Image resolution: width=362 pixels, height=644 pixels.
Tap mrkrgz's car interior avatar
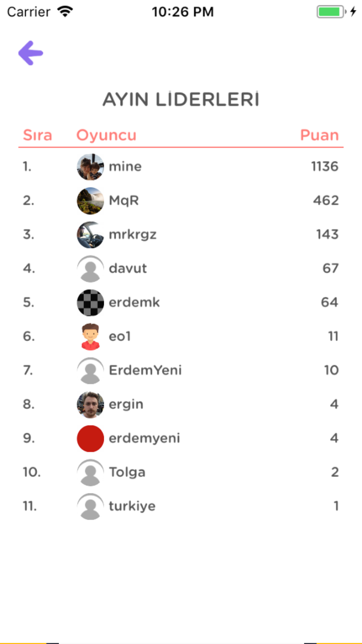click(x=90, y=235)
